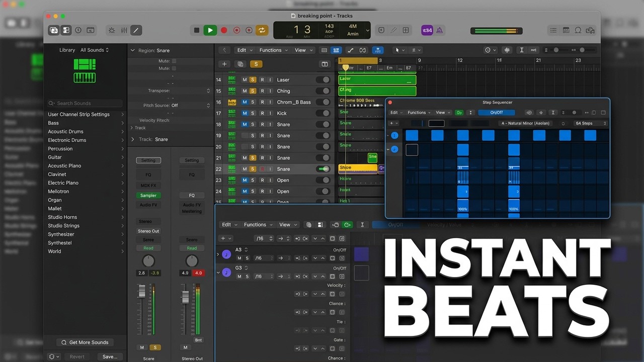Viewport: 644px width, 362px height.
Task: Duplicate track via the icon beside plus
Action: click(240, 64)
